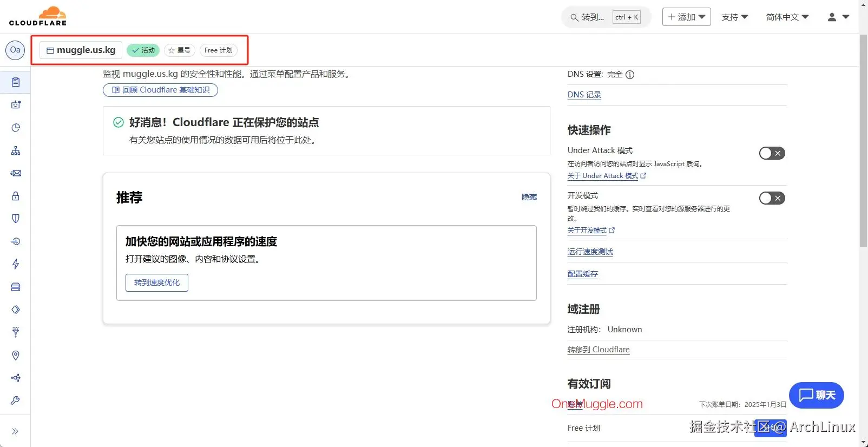Toggle Under Attack mode switch

coord(772,153)
